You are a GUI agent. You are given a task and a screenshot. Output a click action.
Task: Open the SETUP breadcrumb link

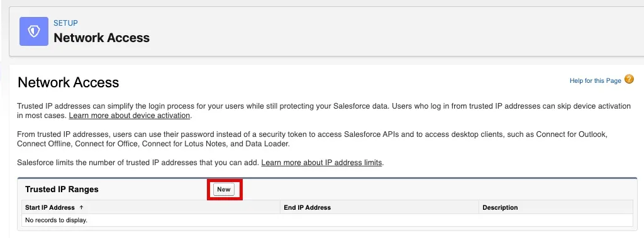(65, 23)
